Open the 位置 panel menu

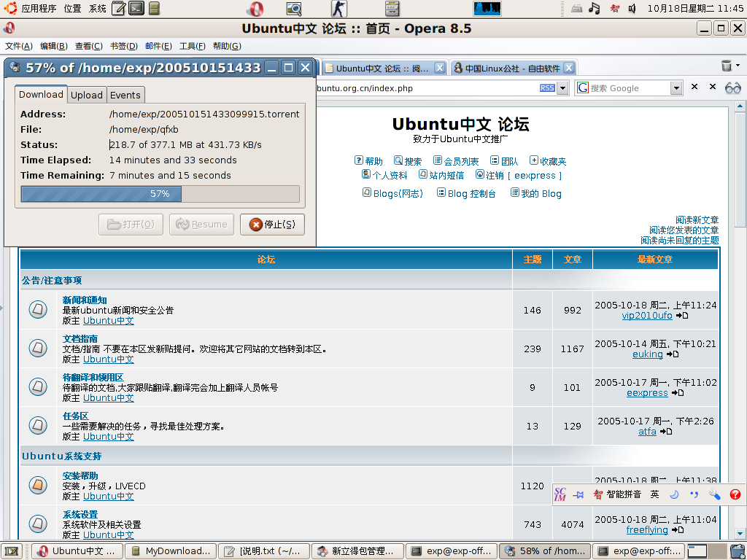pyautogui.click(x=72, y=8)
